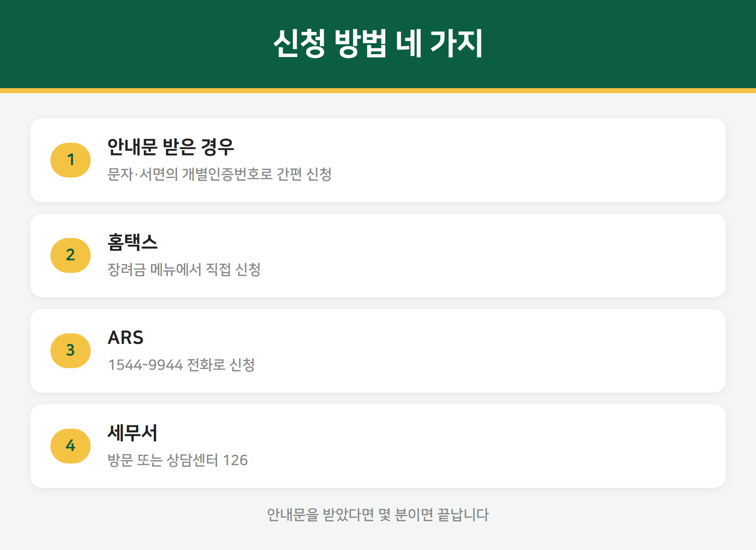Click '장려금 메뉴에서 직접 신청' description
The image size is (756, 550).
[x=184, y=270]
